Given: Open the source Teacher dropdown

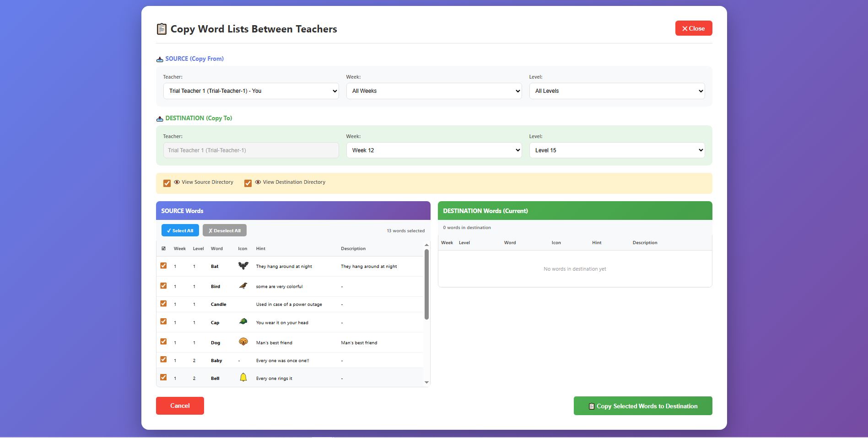Looking at the screenshot, I should coord(251,91).
